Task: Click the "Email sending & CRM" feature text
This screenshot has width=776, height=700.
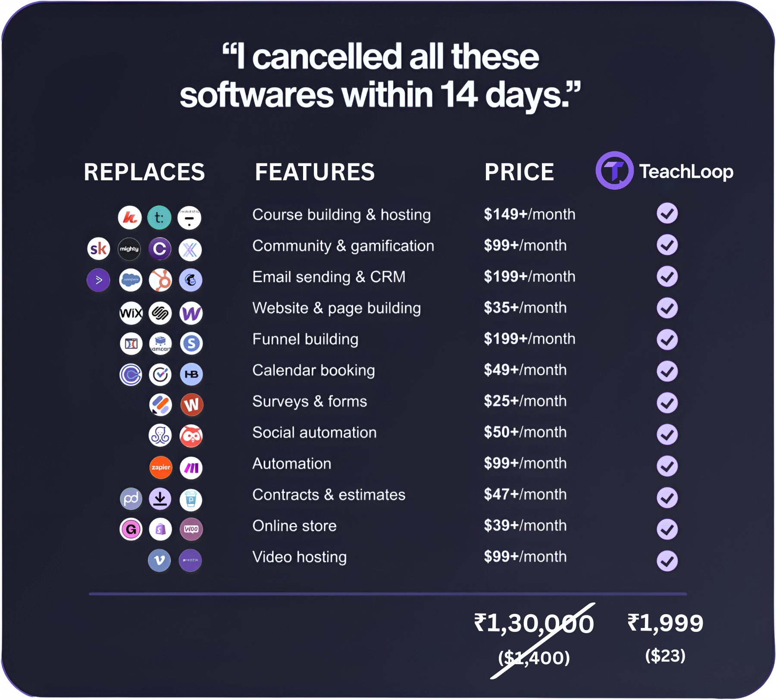Action: point(329,277)
